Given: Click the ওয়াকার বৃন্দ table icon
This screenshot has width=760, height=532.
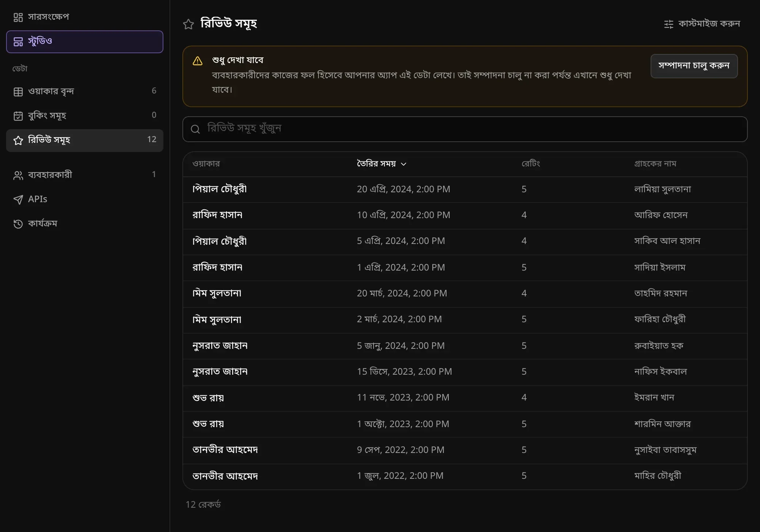Looking at the screenshot, I should [18, 92].
